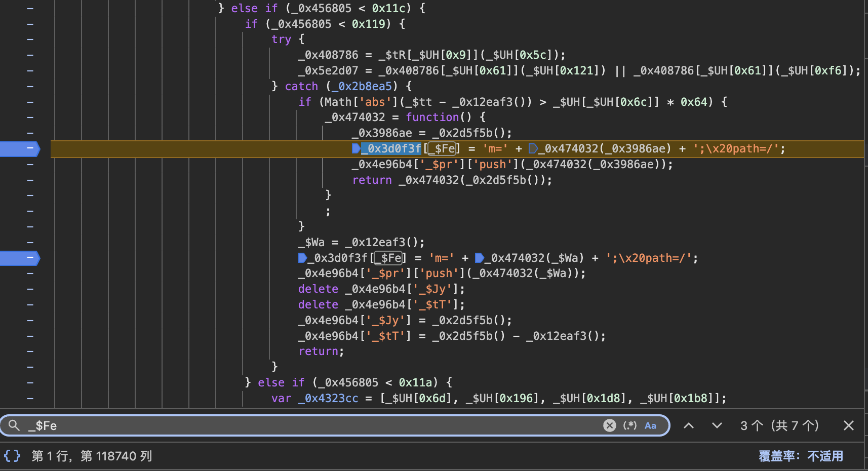Click the delete _0x4e96b4['_$Jy'] statement

(381, 289)
